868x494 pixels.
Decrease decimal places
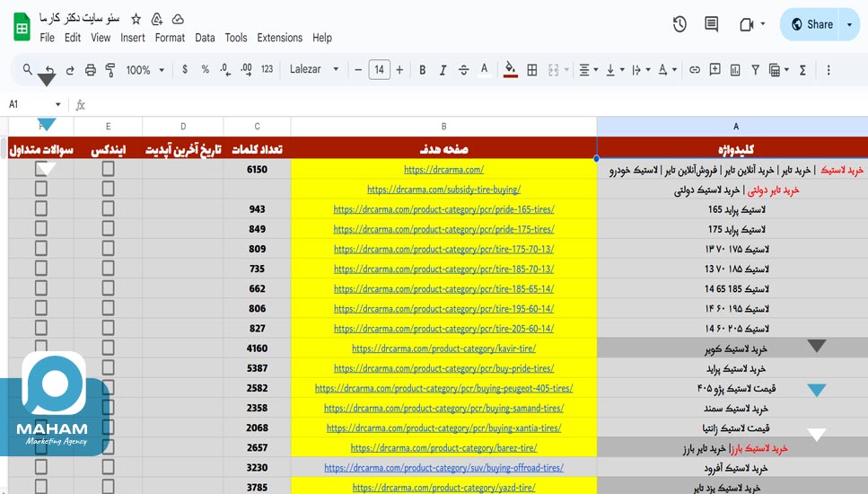(224, 70)
